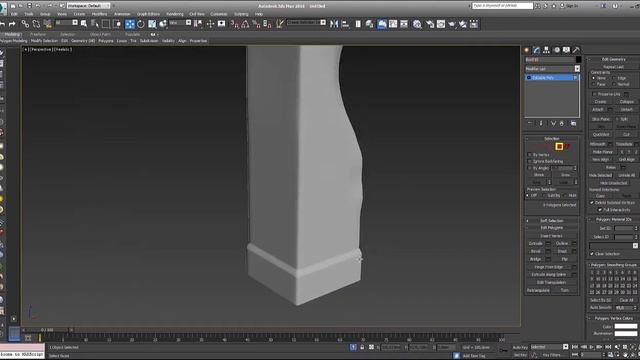
Task: Open the selection filter All dropdown
Action: coord(67,22)
